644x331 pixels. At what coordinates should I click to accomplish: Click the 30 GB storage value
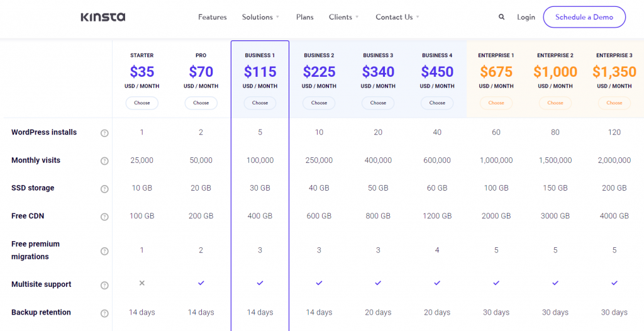click(x=260, y=188)
